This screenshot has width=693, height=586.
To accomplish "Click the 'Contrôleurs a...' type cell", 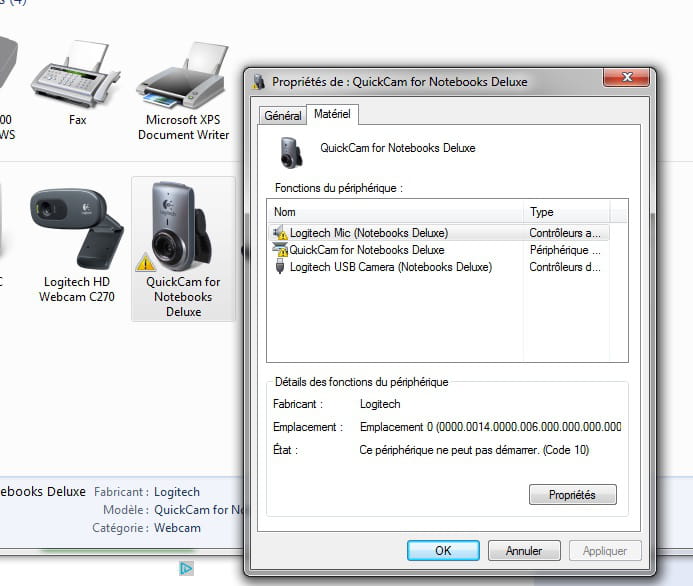I will 565,233.
